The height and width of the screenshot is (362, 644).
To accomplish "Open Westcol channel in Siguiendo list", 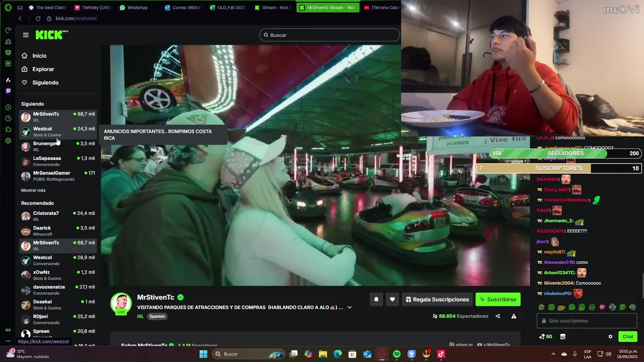I will 57,132.
